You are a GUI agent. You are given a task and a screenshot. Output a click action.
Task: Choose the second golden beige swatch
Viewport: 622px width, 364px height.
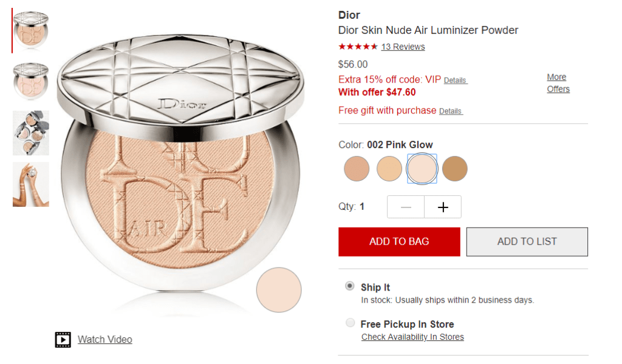click(x=389, y=169)
